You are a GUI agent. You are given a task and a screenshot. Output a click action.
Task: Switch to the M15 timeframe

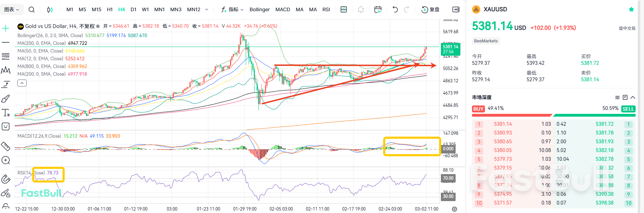tap(96, 9)
